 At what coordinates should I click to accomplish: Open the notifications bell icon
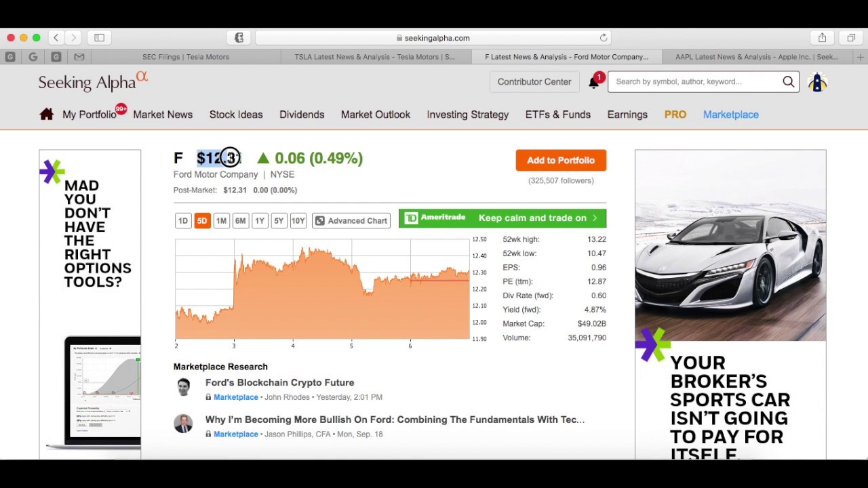[x=594, y=82]
